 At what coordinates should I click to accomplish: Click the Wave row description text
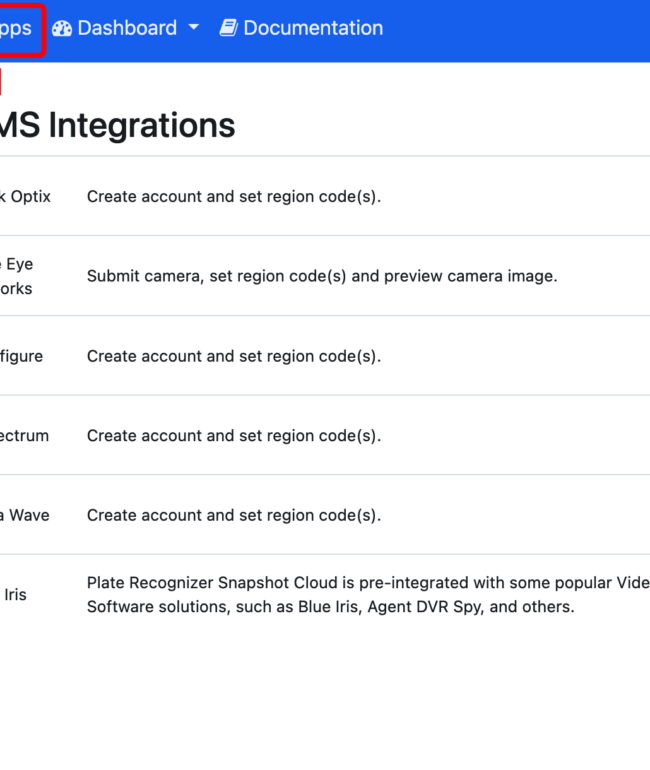(x=234, y=515)
